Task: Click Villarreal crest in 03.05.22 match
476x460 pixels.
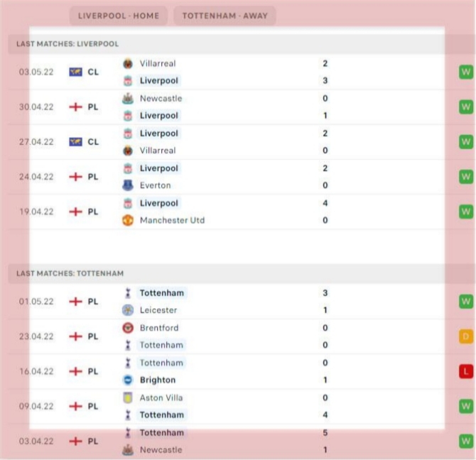Action: point(128,64)
